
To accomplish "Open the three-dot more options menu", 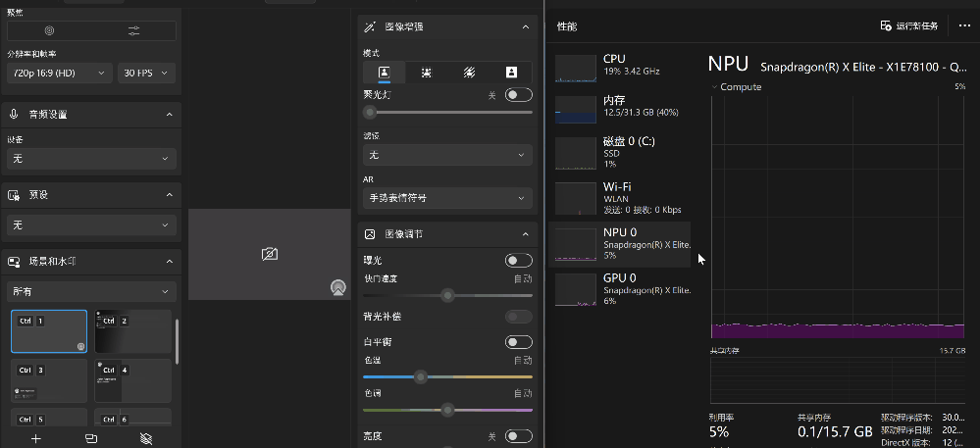I will click(x=964, y=26).
